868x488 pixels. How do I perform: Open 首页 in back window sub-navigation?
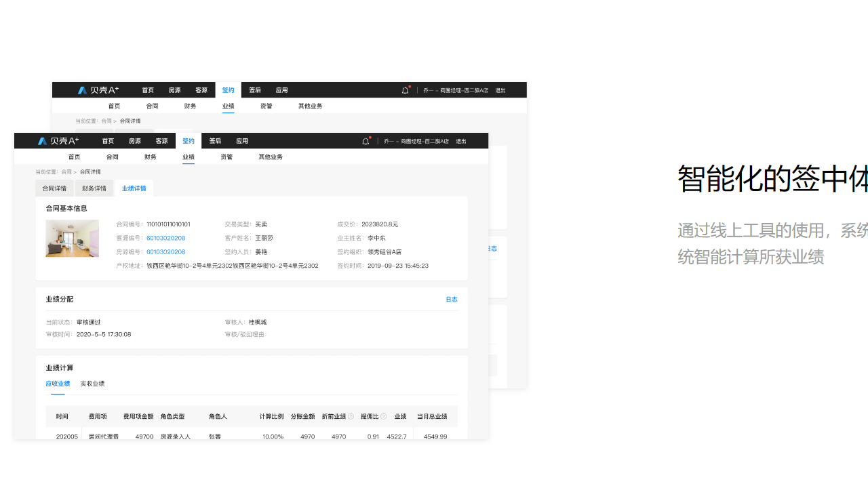[x=114, y=106]
